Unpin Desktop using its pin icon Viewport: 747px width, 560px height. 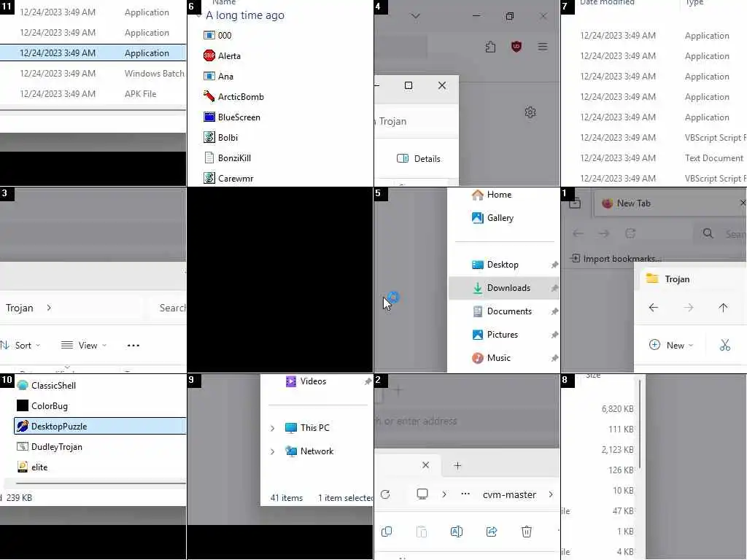(x=554, y=265)
